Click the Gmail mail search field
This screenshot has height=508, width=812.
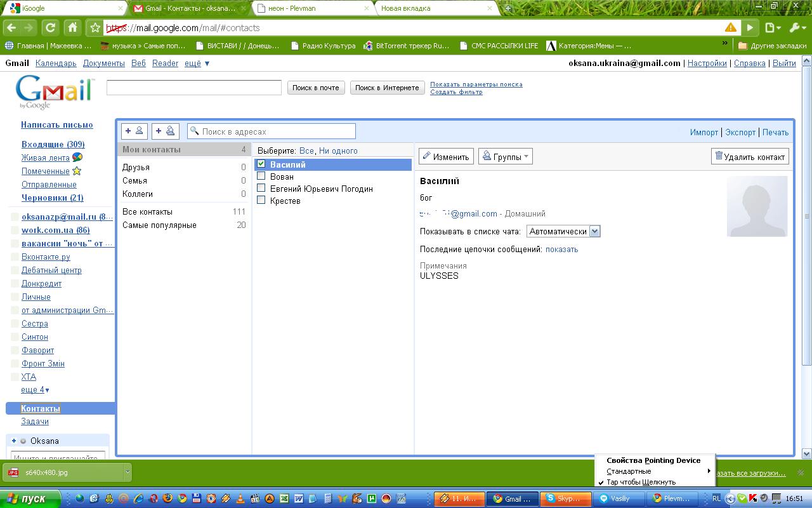[x=194, y=88]
